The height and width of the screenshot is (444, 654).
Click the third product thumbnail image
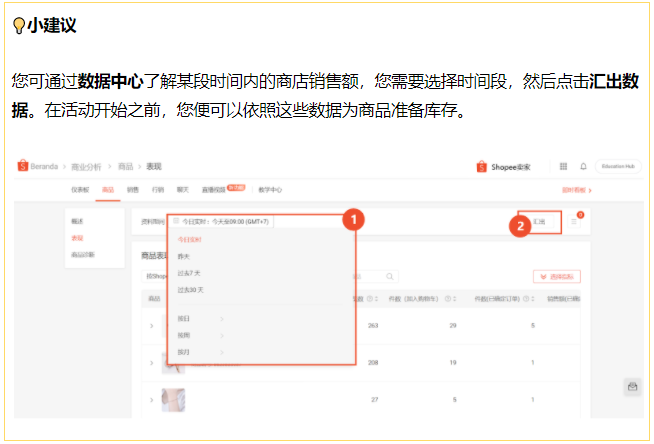tap(173, 399)
